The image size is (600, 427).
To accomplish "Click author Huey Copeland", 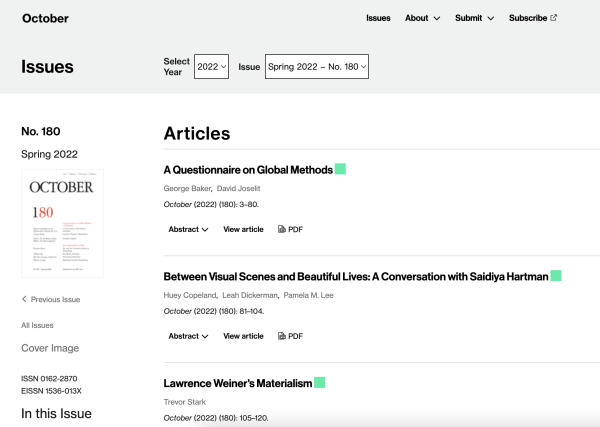I will click(190, 295).
